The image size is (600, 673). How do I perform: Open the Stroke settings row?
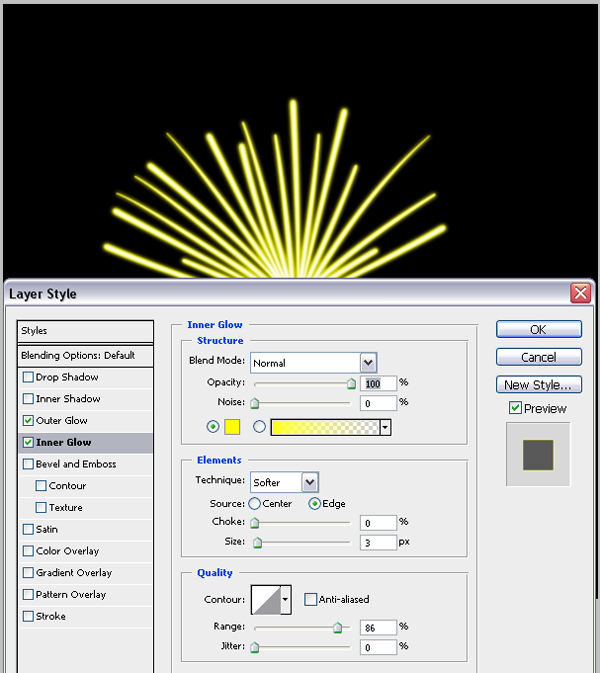[x=85, y=616]
